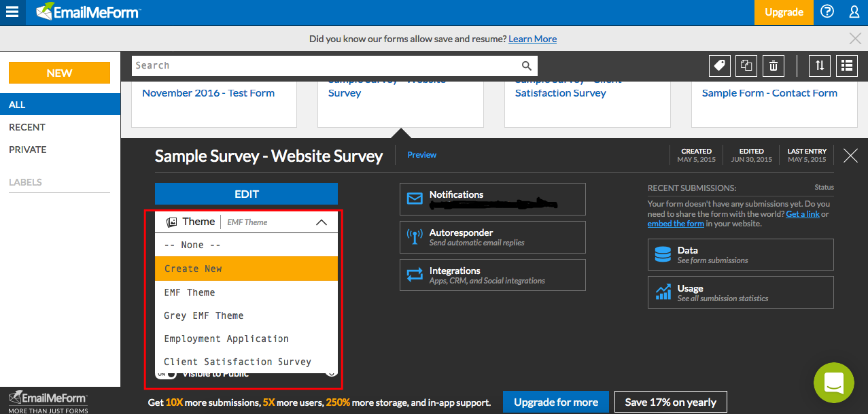Open Data to see form submissions
Image resolution: width=868 pixels, height=414 pixels.
(741, 255)
